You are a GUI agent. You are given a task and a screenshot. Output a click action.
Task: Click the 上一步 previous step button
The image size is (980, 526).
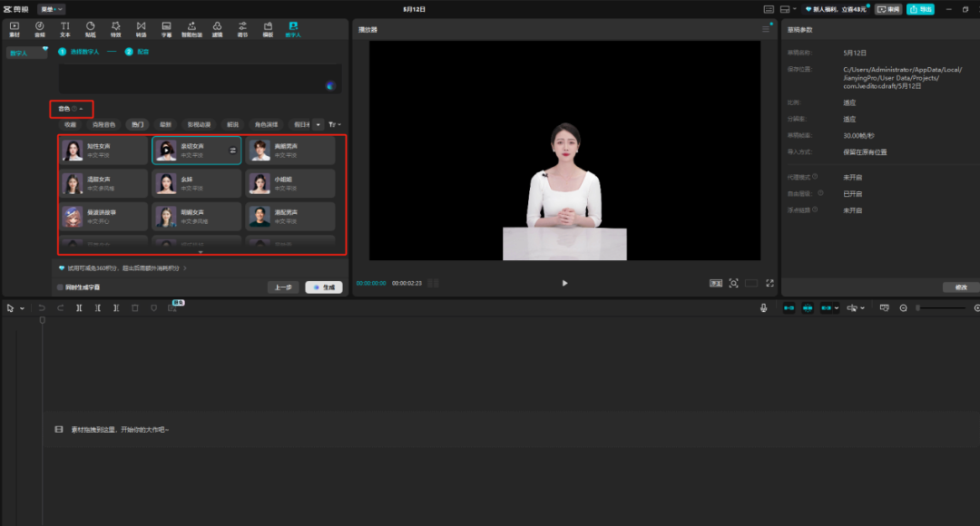click(282, 287)
